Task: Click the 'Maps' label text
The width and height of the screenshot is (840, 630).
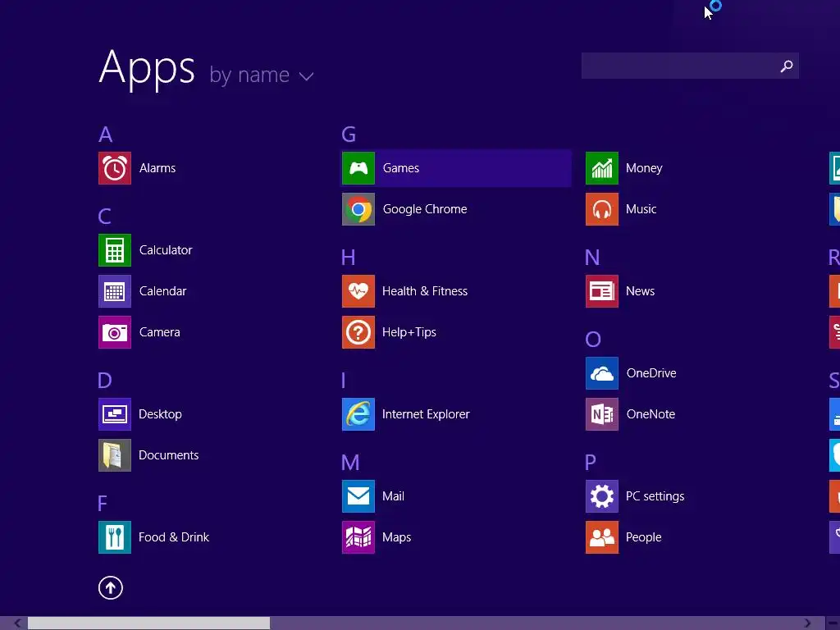Action: click(x=397, y=537)
